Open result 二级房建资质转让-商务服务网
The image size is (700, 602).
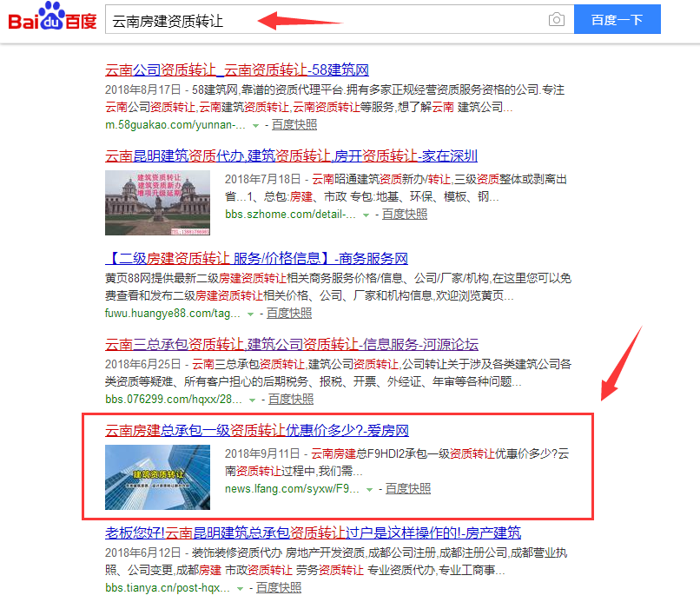pos(257,258)
